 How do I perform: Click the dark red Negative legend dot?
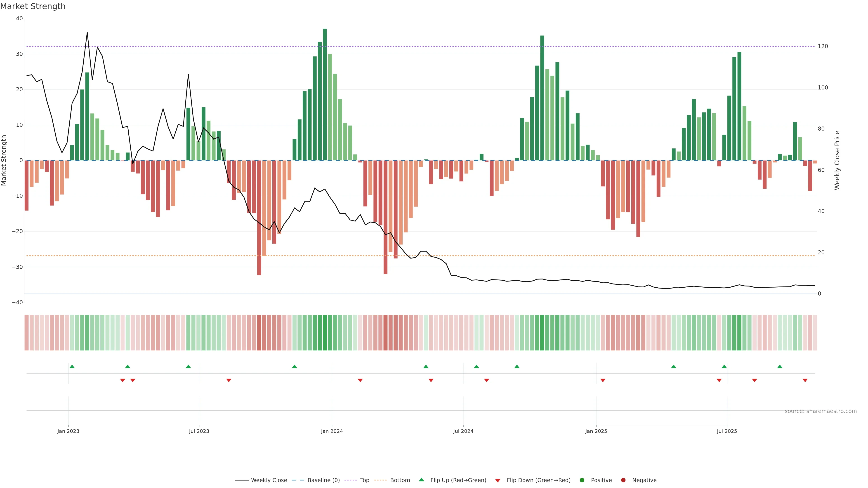pyautogui.click(x=623, y=480)
